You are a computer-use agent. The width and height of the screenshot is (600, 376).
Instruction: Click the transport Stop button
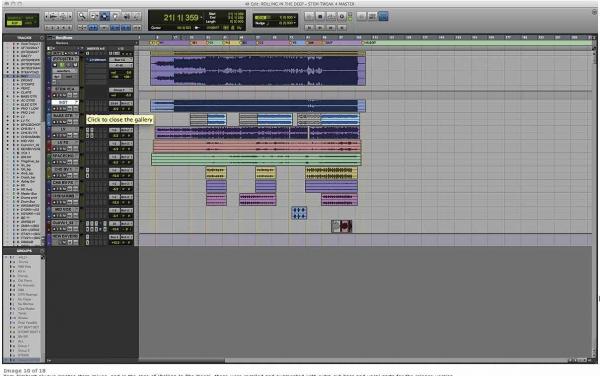[320, 16]
